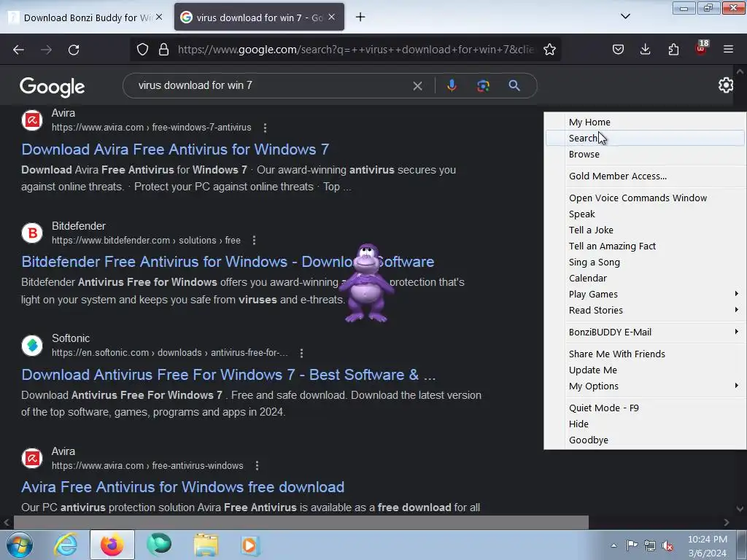
Task: Open Bitdefender Free Antivirus for Windows link
Action: pos(228,262)
